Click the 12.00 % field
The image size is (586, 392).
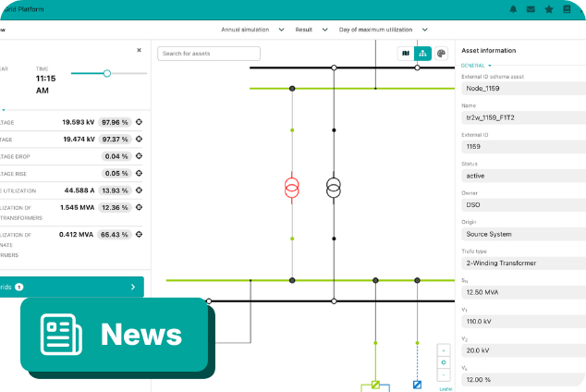[523, 380]
